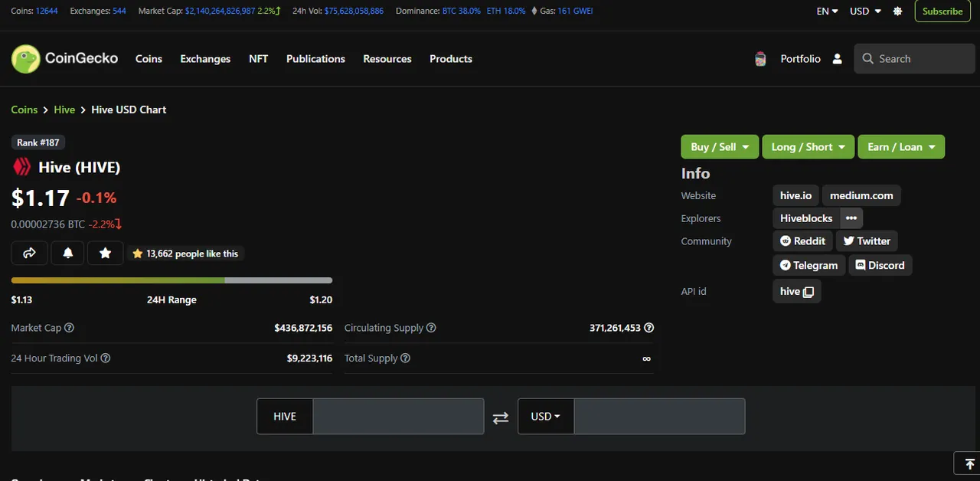
Task: Click the $436,872,156 market cap value
Action: pos(303,328)
